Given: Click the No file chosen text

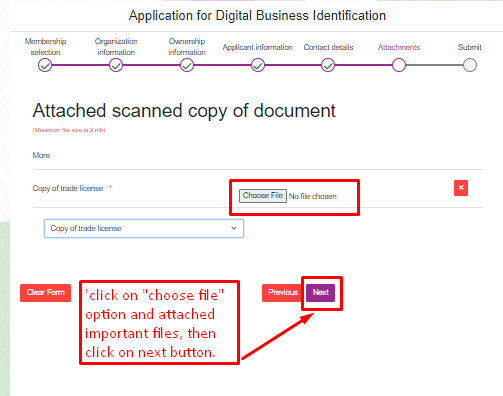Looking at the screenshot, I should tap(313, 196).
